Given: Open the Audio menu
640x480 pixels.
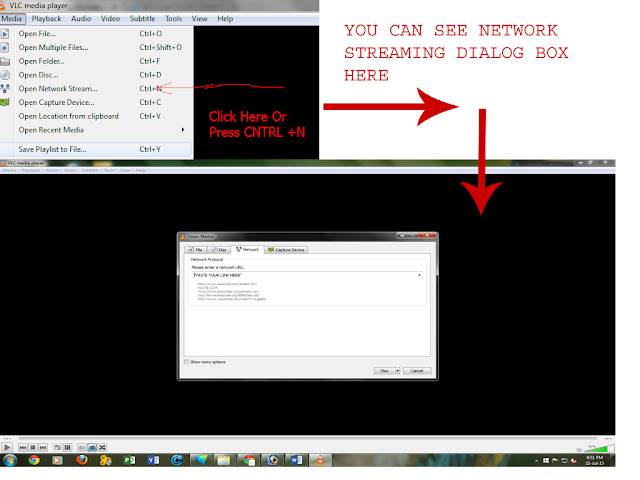Looking at the screenshot, I should 81,19.
